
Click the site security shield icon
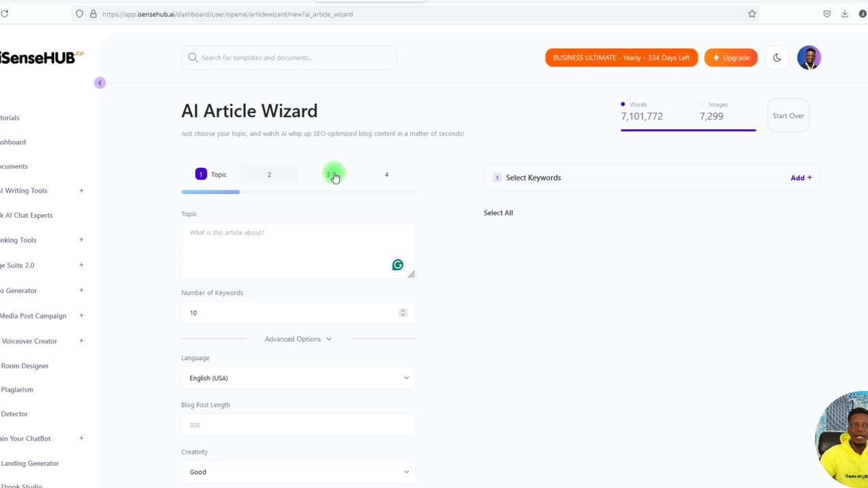point(79,14)
